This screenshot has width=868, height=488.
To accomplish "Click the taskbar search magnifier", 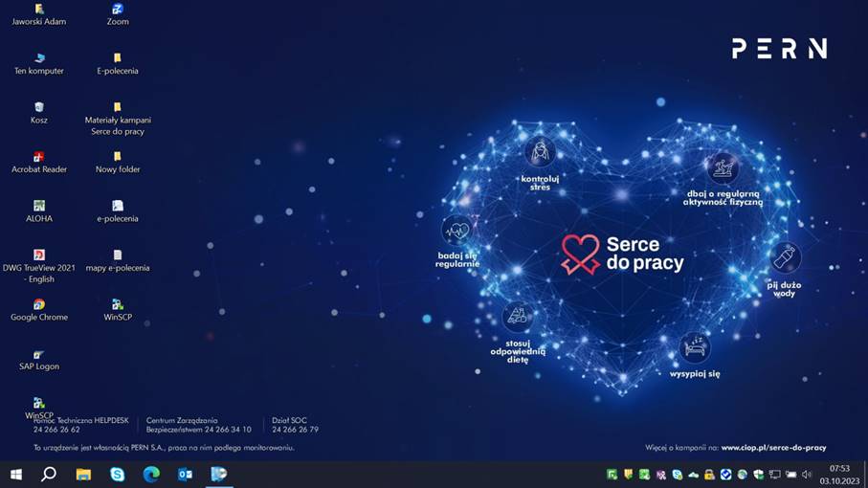I will point(49,474).
